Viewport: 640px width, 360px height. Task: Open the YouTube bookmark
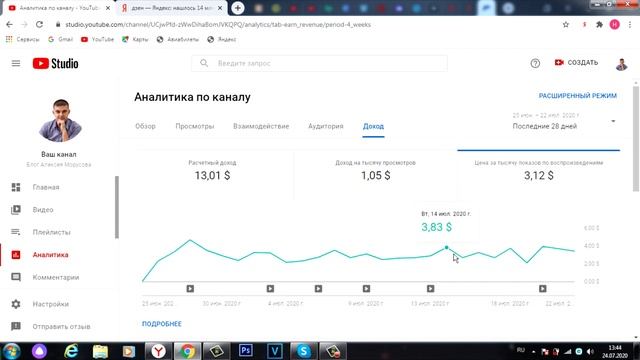98,39
